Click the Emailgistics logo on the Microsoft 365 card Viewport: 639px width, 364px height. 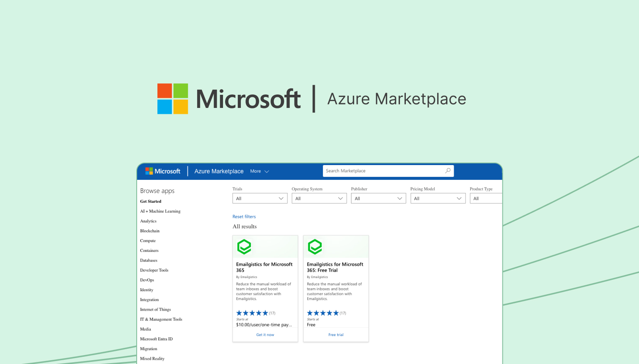244,247
